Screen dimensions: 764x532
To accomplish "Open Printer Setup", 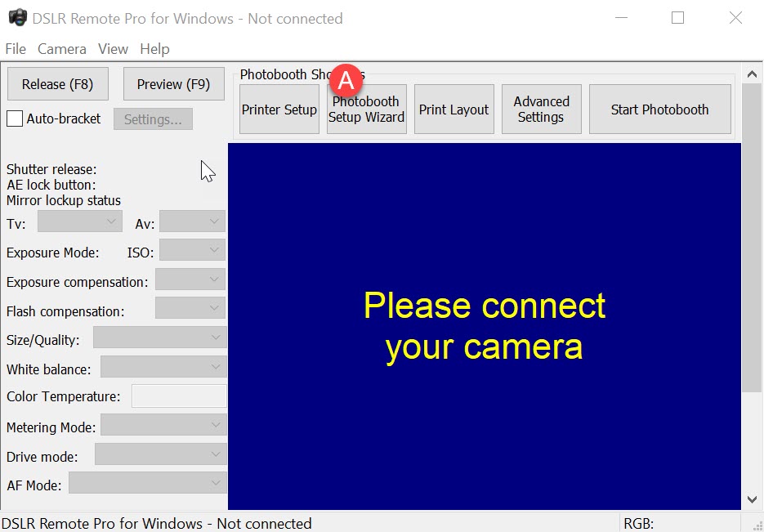I will (x=279, y=110).
